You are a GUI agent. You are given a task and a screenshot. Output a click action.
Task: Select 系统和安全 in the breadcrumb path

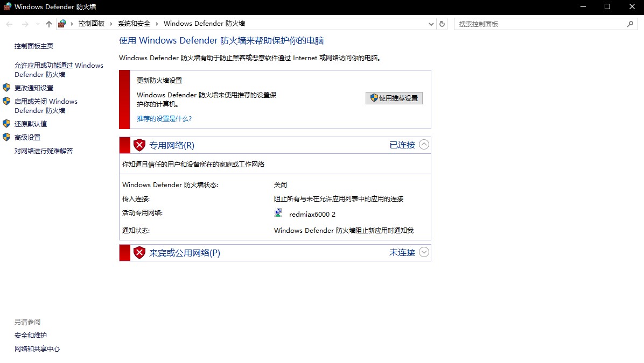[134, 24]
